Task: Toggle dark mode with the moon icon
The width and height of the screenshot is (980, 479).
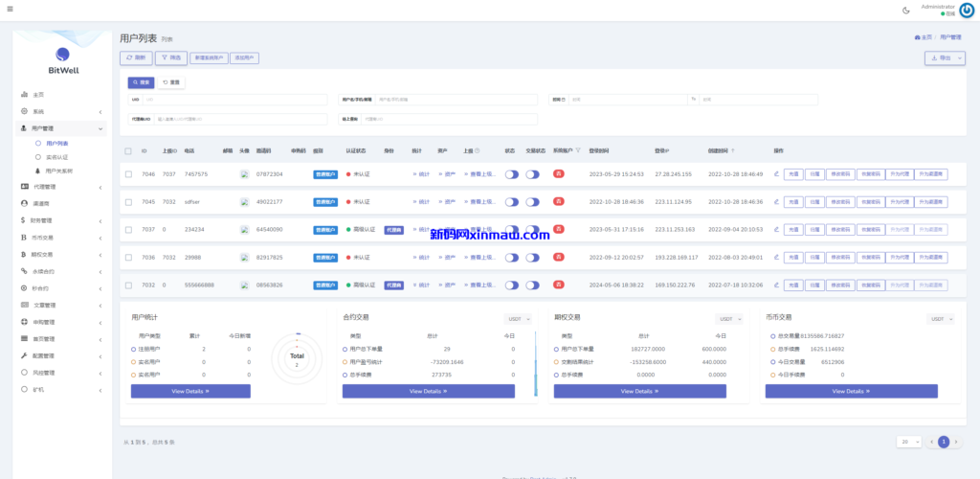Action: click(905, 10)
